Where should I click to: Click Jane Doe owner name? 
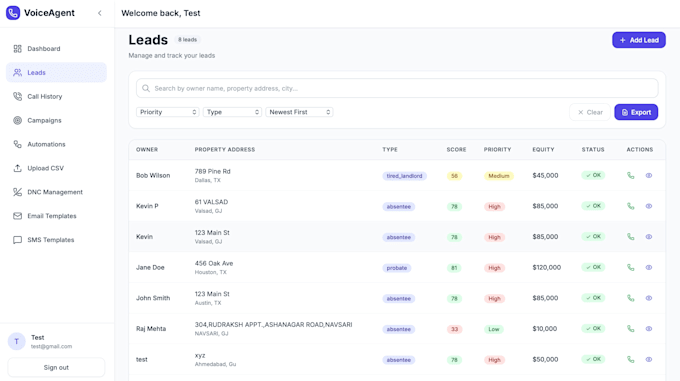[x=150, y=267]
